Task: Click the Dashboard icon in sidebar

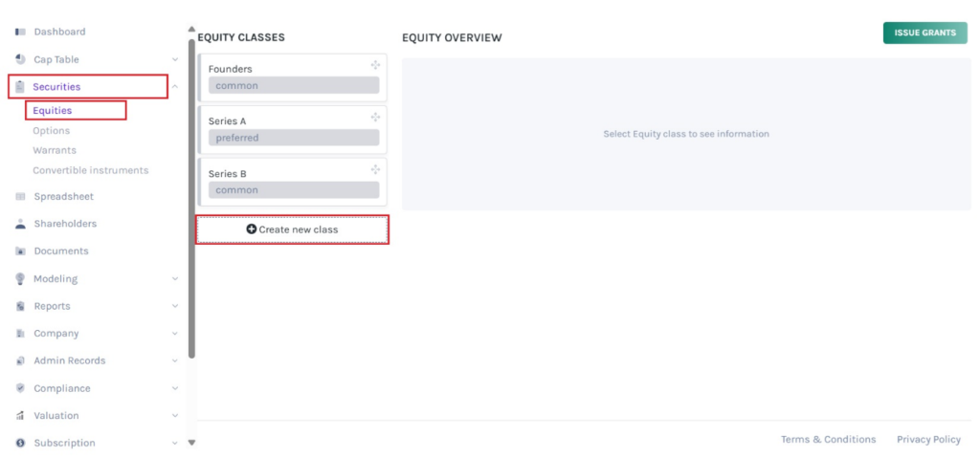Action: pos(21,33)
